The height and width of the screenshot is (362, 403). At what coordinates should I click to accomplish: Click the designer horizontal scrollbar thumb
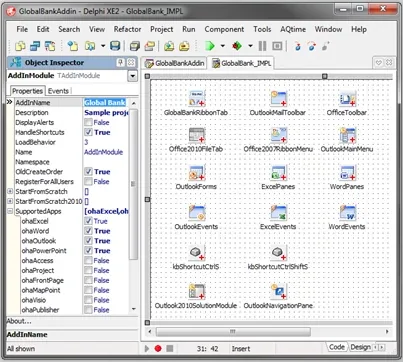point(233,332)
